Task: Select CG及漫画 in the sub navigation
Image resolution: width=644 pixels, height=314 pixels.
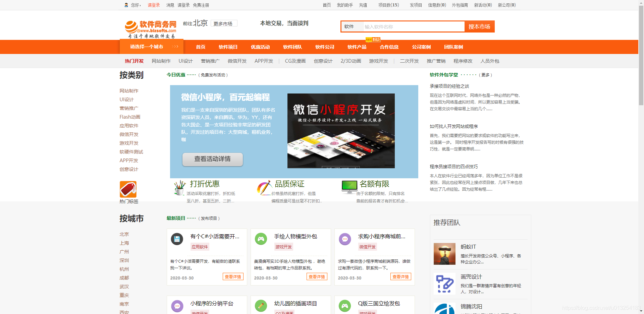Action: 295,61
